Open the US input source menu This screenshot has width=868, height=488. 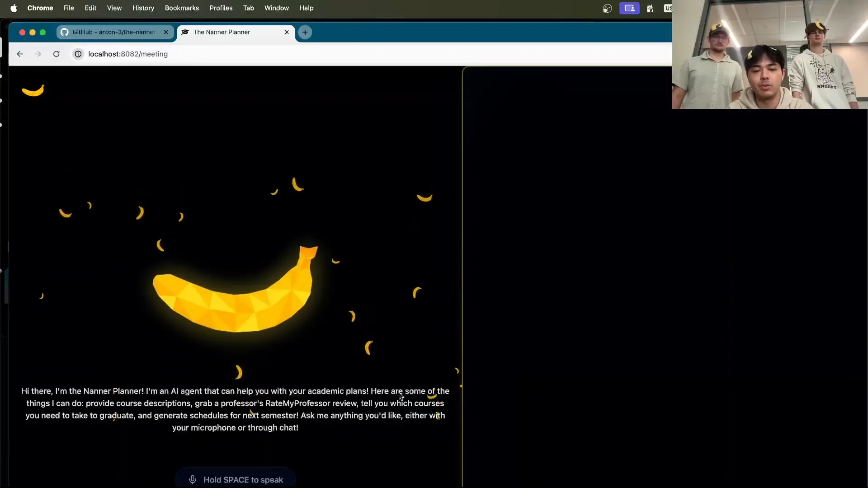tap(668, 8)
